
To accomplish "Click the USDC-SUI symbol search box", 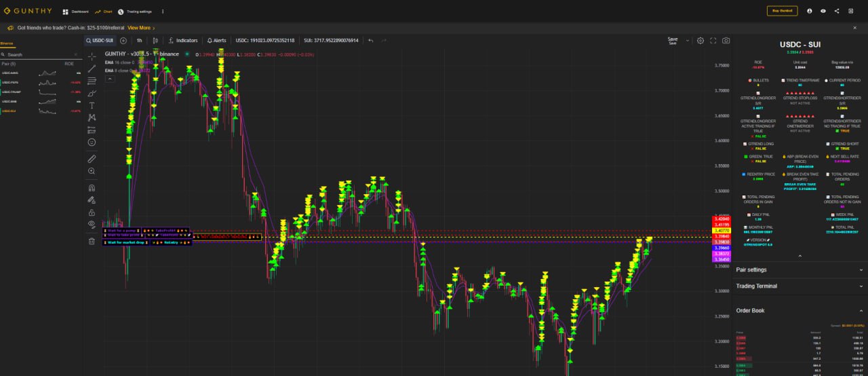I will pos(100,40).
